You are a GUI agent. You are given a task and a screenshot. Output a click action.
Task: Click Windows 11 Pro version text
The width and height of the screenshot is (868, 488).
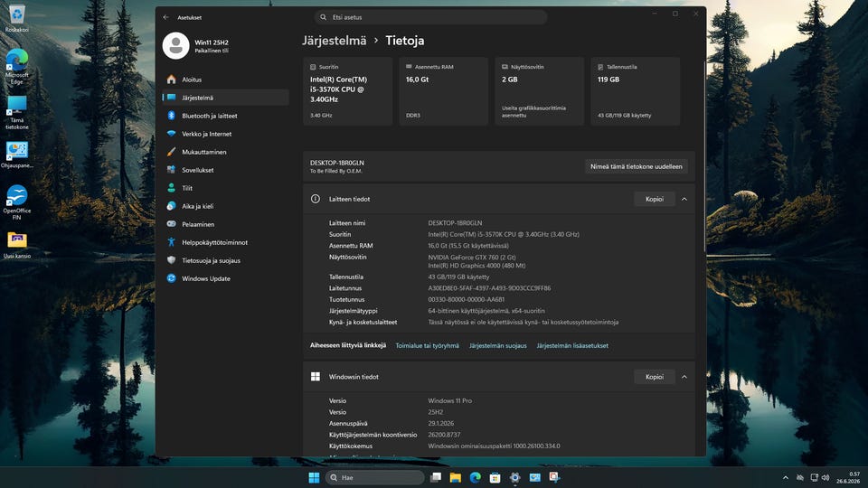click(x=450, y=400)
